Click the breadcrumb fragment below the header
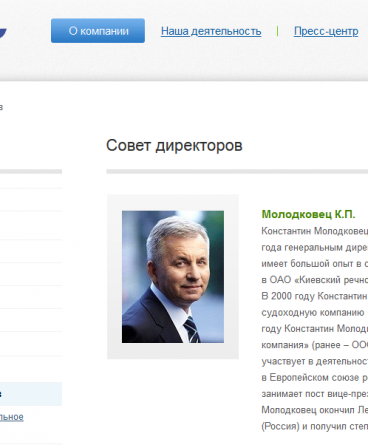 [x=1, y=107]
